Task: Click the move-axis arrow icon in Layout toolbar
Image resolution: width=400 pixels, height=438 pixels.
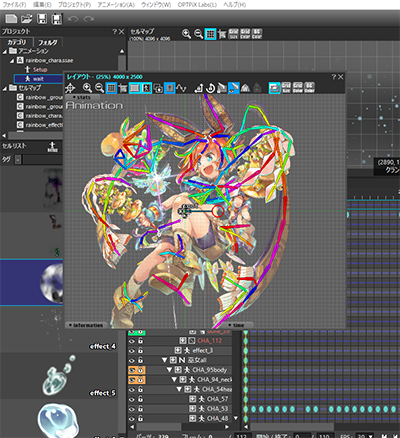Action: [x=199, y=88]
